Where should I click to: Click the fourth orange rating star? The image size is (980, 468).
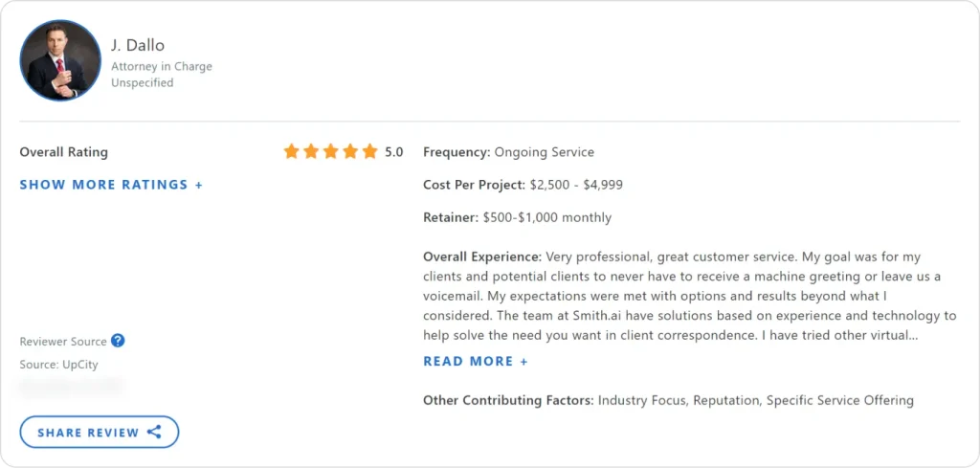(350, 151)
